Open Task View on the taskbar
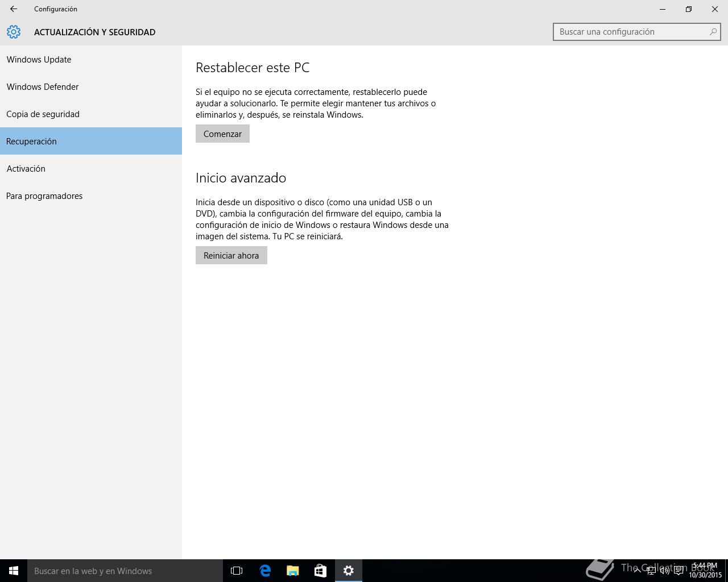The height and width of the screenshot is (582, 728). tap(237, 571)
